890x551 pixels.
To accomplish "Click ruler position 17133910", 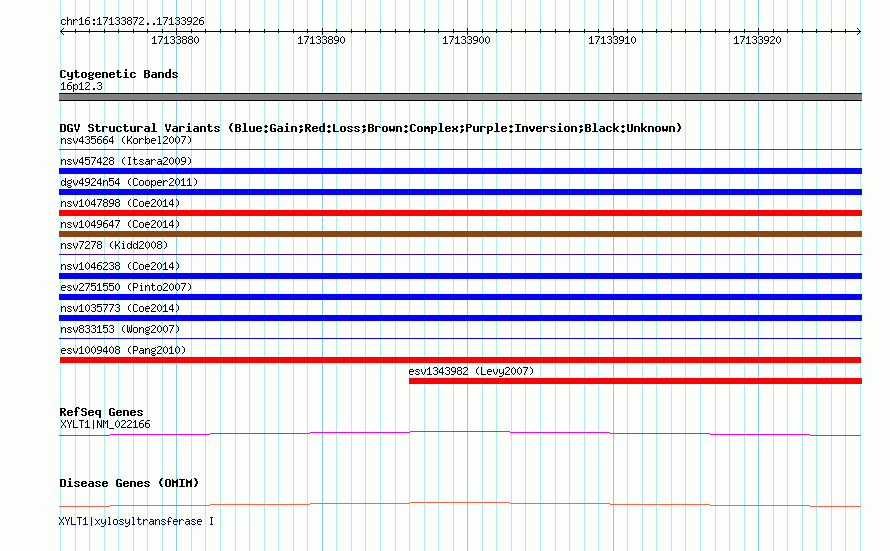I will [x=612, y=40].
